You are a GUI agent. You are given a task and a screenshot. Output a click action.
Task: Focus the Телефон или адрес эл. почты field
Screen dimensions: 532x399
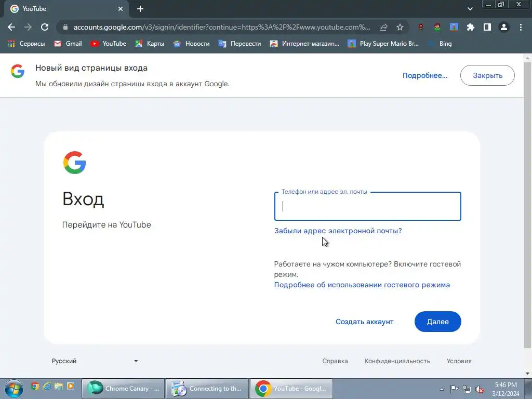tap(367, 206)
